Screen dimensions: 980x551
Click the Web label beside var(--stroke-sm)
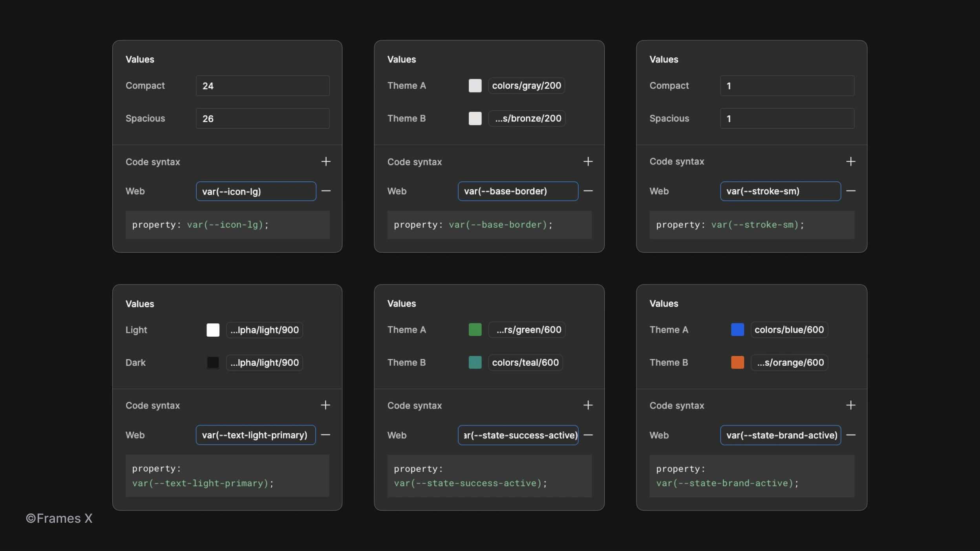(x=659, y=191)
